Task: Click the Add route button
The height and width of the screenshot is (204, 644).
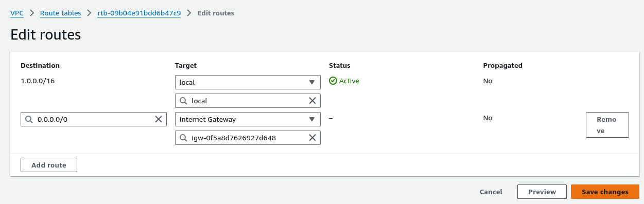Action: click(49, 165)
